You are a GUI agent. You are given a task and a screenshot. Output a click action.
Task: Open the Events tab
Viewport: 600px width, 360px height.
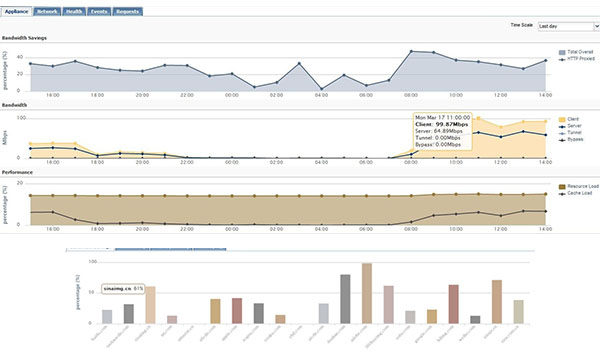99,11
